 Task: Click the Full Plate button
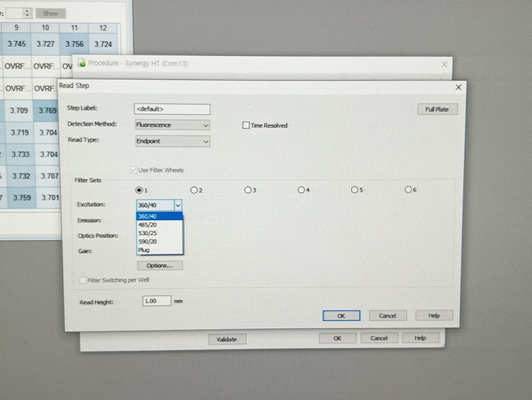click(x=437, y=109)
